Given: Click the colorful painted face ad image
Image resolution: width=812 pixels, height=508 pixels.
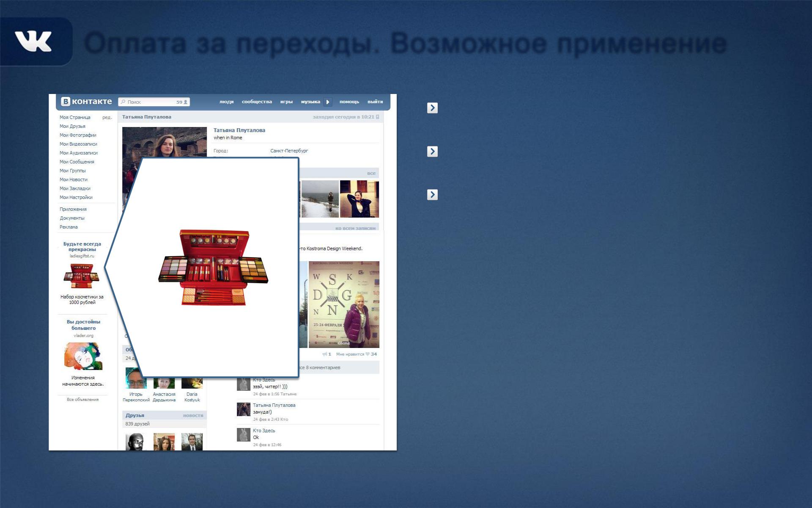Looking at the screenshot, I should [x=83, y=356].
